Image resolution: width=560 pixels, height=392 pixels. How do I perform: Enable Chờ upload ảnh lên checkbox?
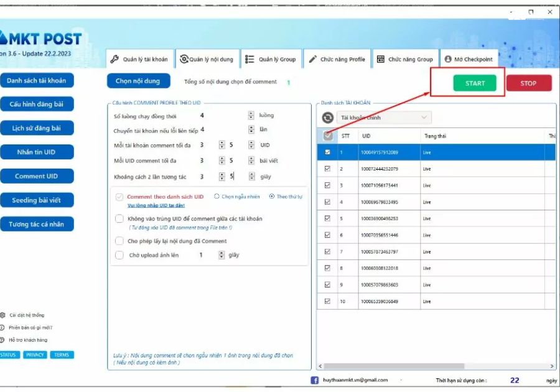point(119,255)
